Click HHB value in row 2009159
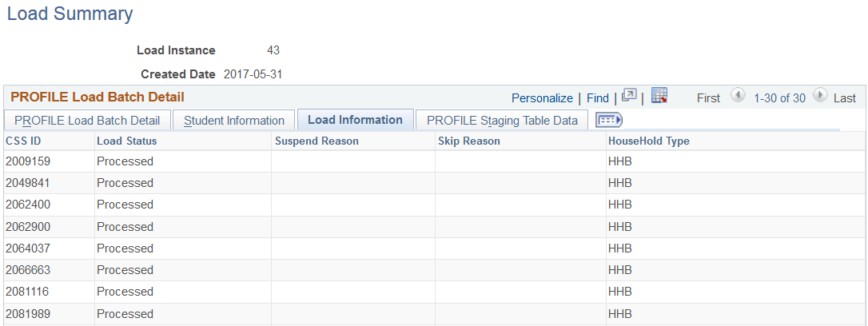This screenshot has width=868, height=326. pos(620,161)
